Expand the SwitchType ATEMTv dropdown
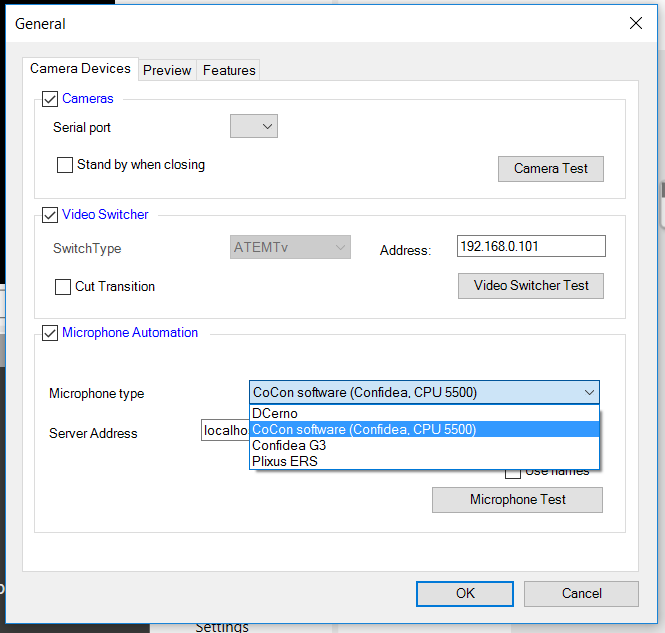Image resolution: width=665 pixels, height=633 pixels. pyautogui.click(x=290, y=248)
